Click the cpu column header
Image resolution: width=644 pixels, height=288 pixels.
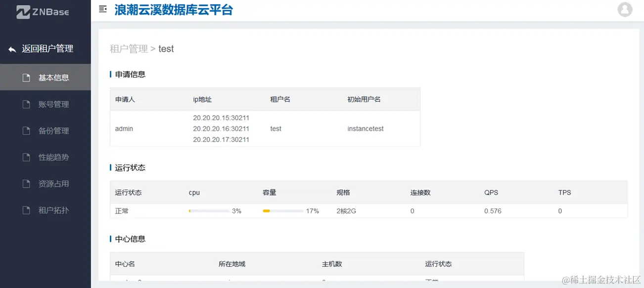pos(194,193)
